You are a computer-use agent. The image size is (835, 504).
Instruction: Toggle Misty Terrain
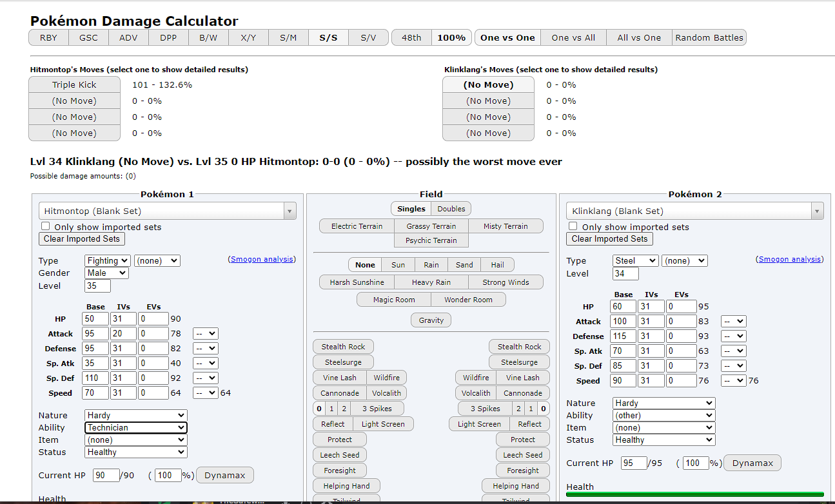(506, 226)
